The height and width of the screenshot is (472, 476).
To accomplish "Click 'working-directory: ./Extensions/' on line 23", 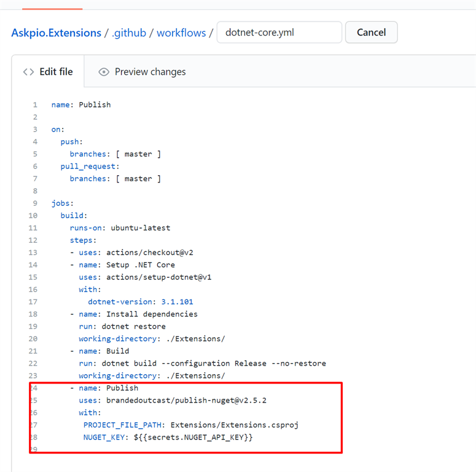I will 152,376.
